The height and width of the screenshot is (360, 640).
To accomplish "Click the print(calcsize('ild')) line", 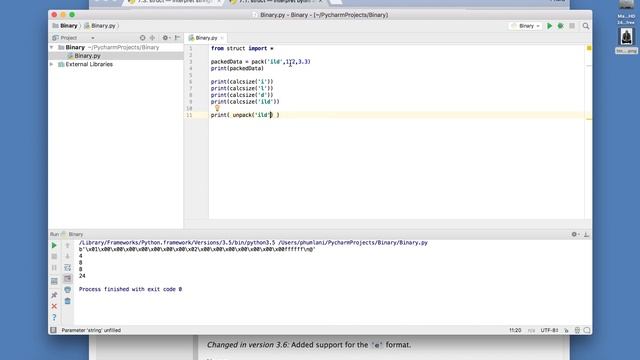I will (x=245, y=102).
